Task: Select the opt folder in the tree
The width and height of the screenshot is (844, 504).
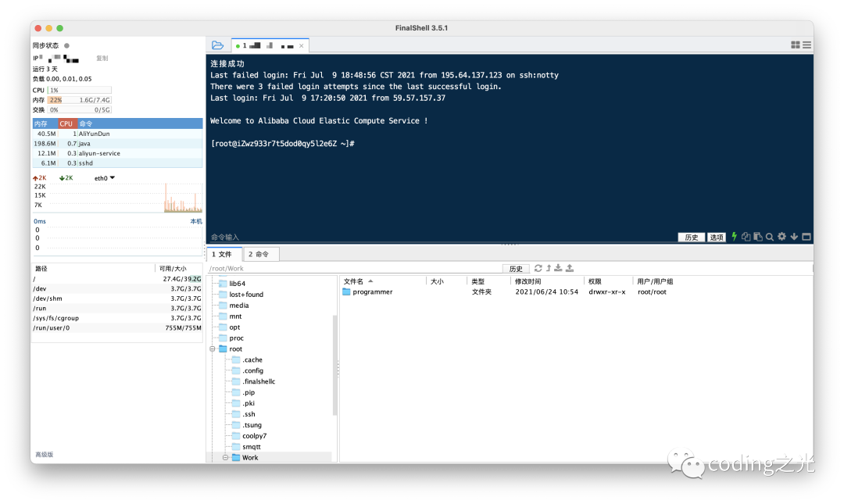Action: [x=230, y=327]
